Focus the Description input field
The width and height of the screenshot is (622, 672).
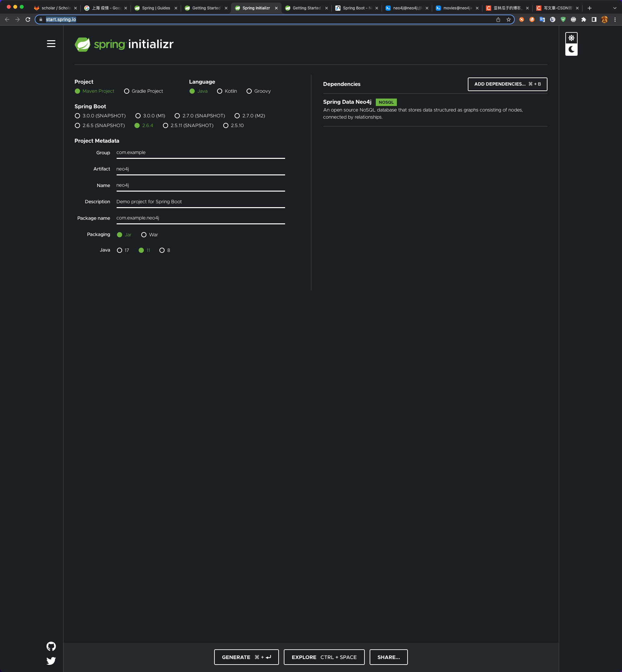point(201,202)
